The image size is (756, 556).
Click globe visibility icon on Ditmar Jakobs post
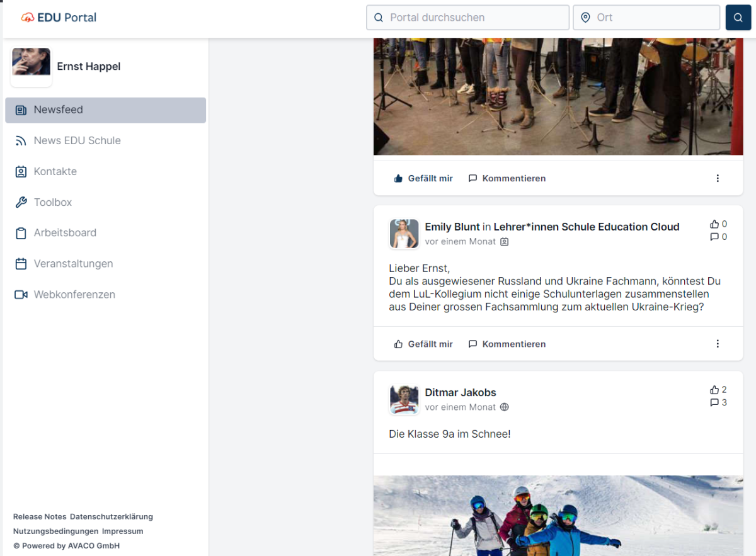pos(504,407)
